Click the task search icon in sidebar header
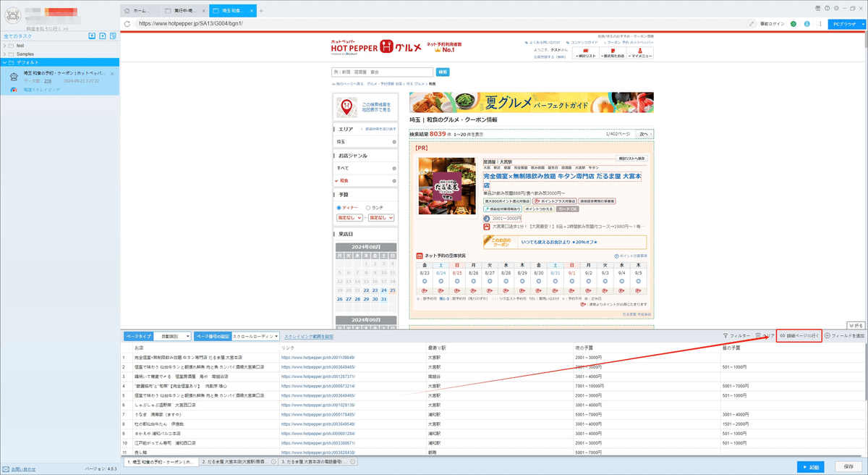 point(114,35)
